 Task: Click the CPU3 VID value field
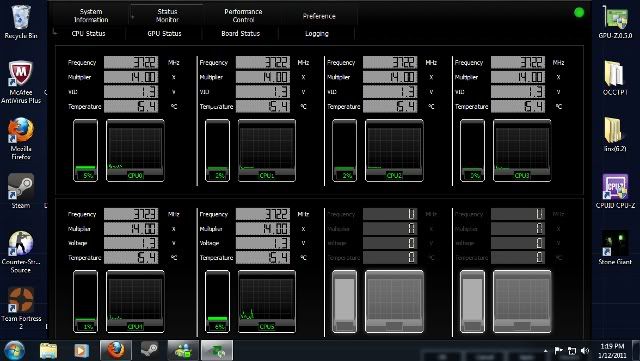click(518, 91)
